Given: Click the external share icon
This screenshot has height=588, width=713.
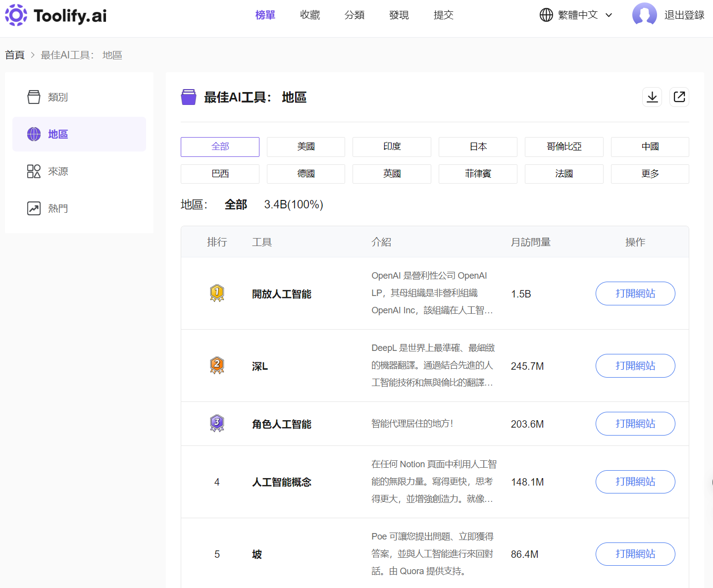Looking at the screenshot, I should coord(679,97).
